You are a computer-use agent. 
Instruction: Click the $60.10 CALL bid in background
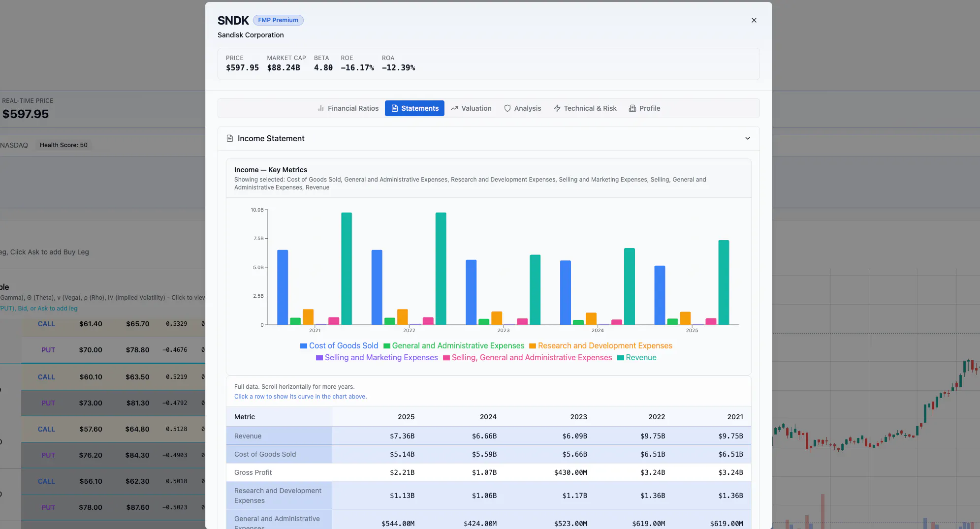coord(91,377)
